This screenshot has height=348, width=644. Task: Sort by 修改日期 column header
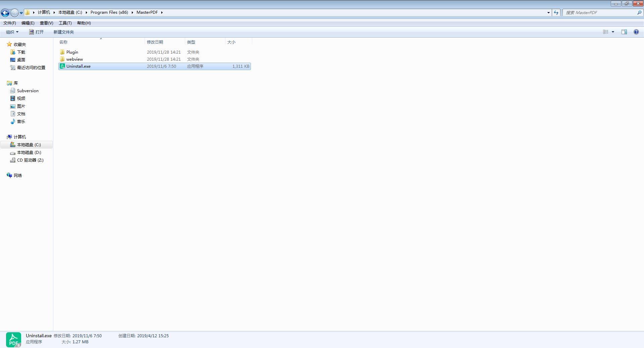pos(155,42)
